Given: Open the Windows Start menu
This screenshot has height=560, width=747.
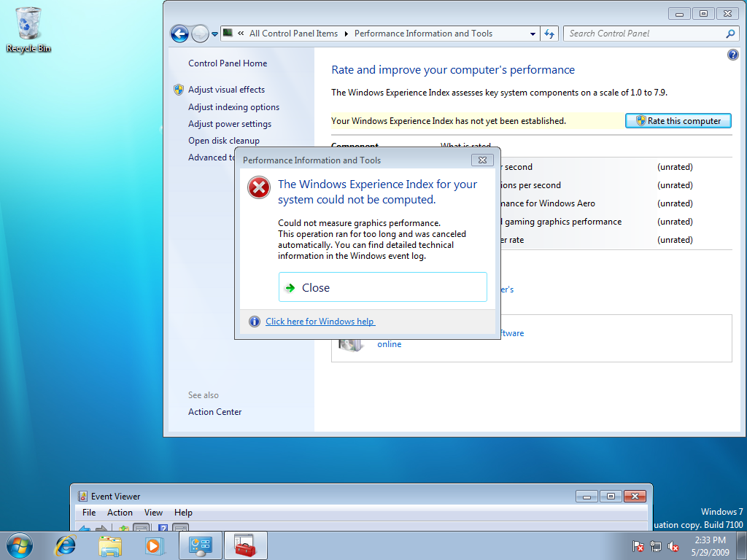Looking at the screenshot, I should (20, 545).
